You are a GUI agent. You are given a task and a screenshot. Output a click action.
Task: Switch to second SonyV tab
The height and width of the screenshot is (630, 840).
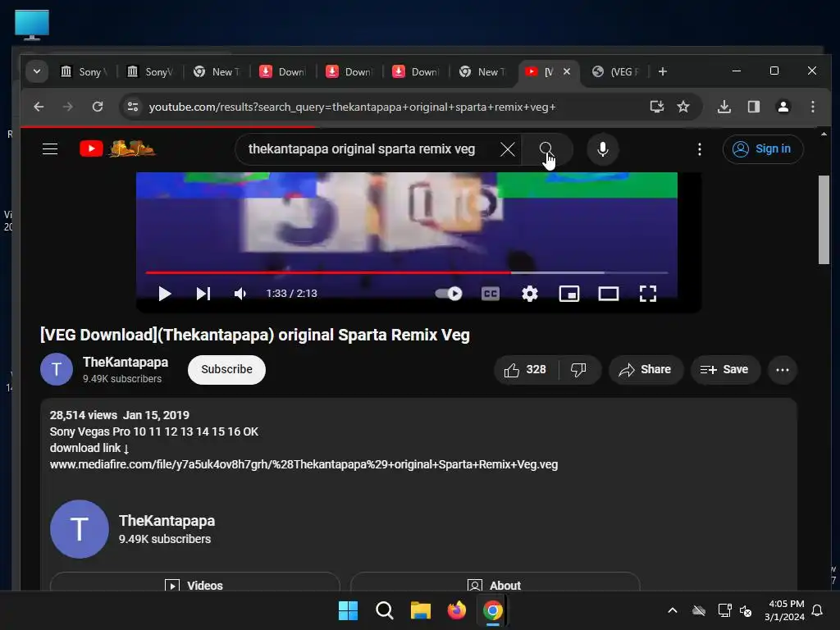151,72
